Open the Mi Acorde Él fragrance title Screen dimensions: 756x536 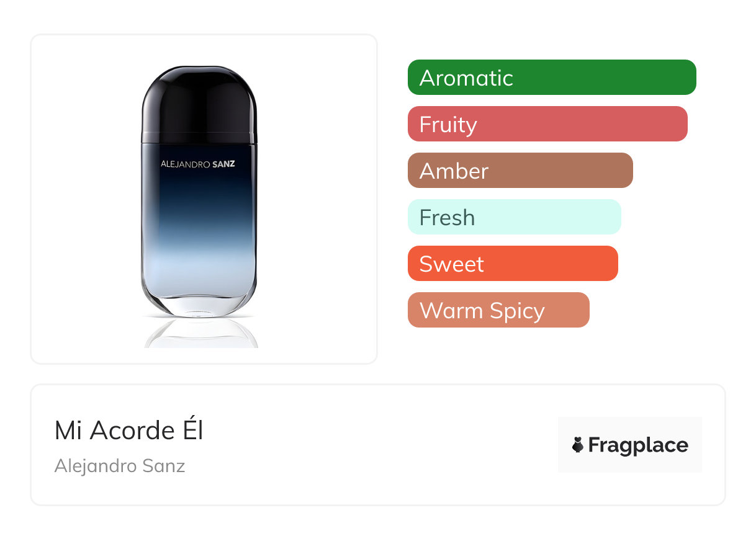129,431
